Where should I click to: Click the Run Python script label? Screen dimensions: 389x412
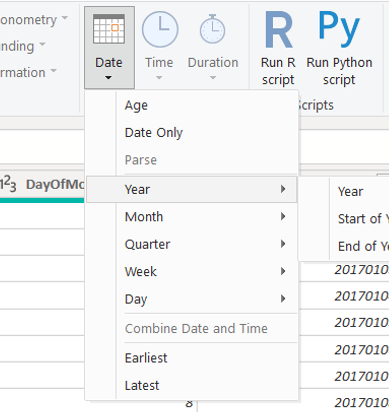click(339, 71)
